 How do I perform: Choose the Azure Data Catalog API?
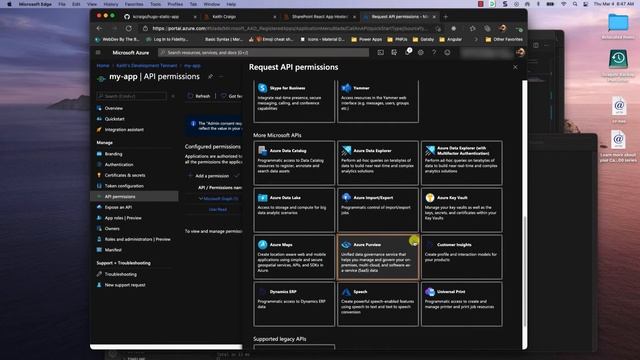click(x=294, y=163)
